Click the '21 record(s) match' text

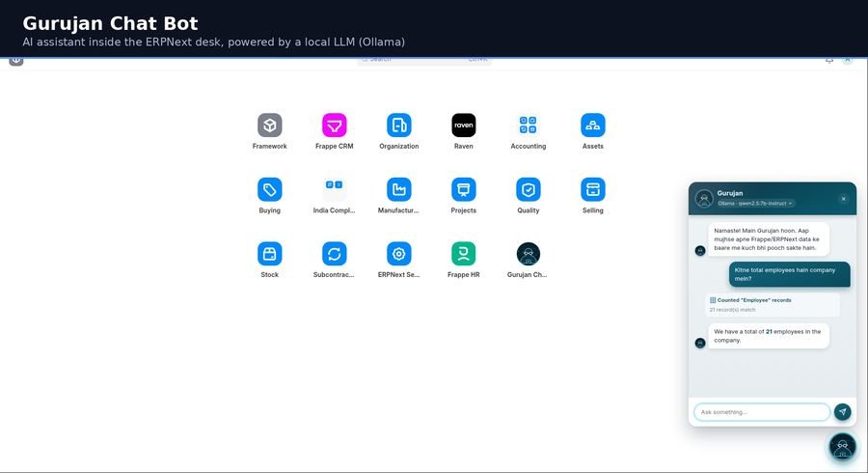click(732, 310)
